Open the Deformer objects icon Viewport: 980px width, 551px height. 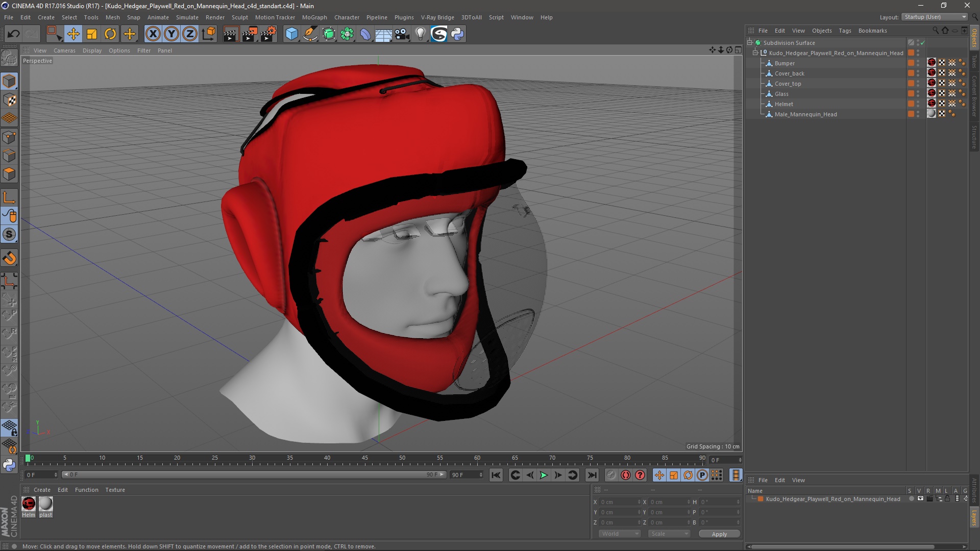pos(365,34)
